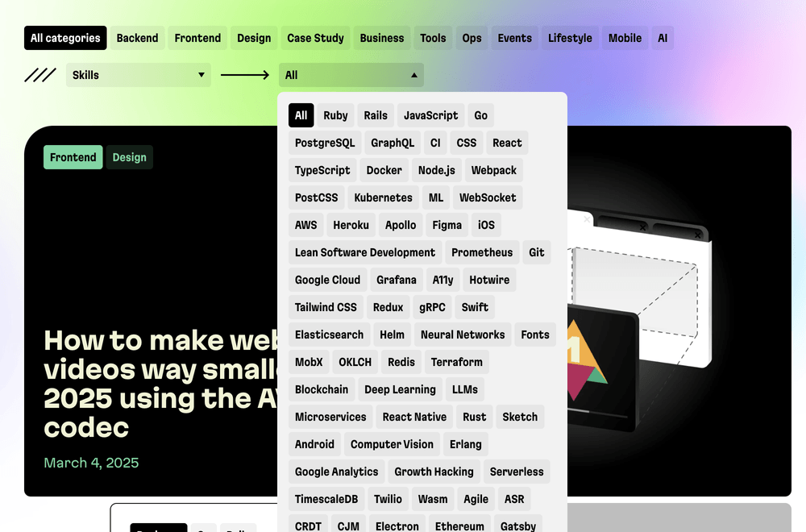This screenshot has width=806, height=532.
Task: Select the Neural Networks skill
Action: tap(463, 335)
